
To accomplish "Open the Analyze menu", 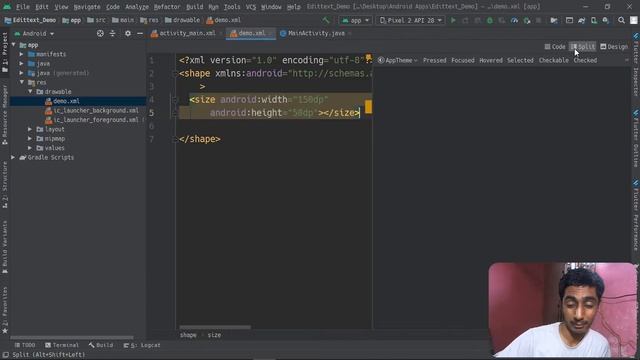I will (x=137, y=7).
